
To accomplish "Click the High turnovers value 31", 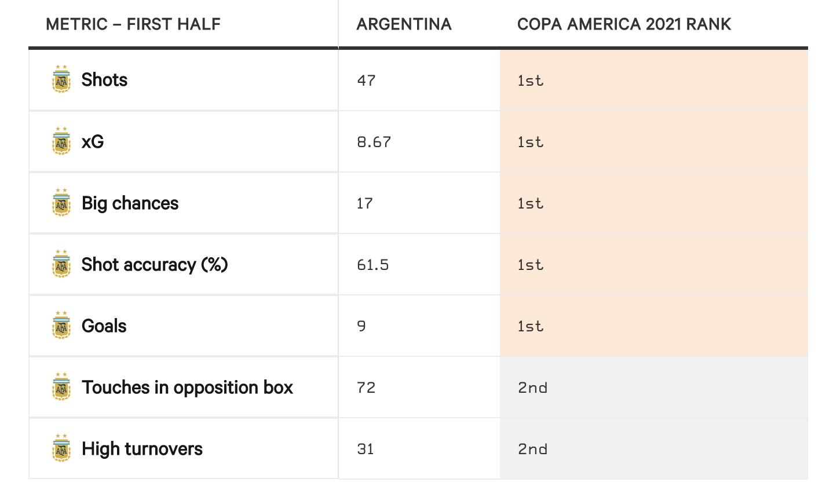I will (x=366, y=449).
